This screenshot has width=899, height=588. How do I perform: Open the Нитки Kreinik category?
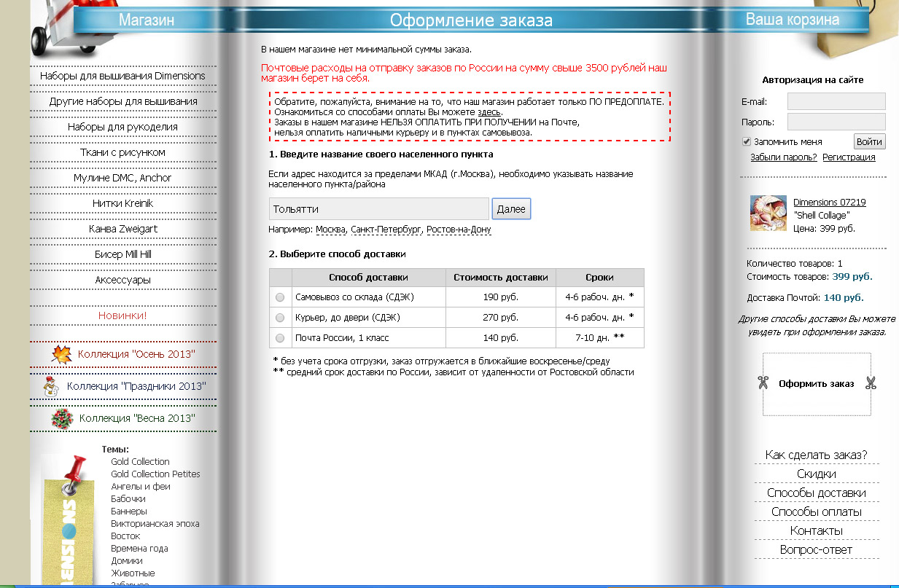pyautogui.click(x=122, y=203)
